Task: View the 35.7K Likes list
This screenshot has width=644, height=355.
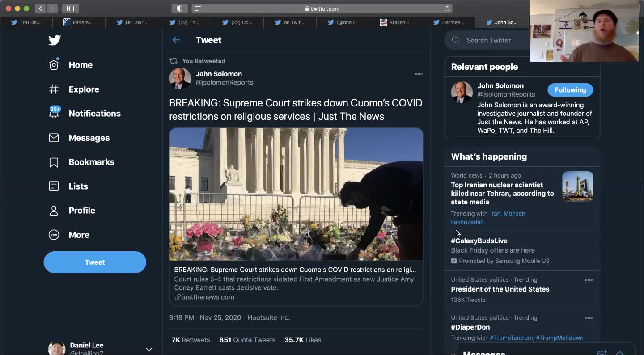Action: (303, 340)
